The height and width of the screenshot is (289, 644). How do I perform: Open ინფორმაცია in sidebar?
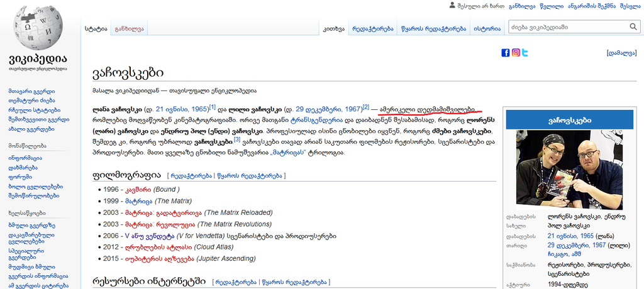click(25, 158)
